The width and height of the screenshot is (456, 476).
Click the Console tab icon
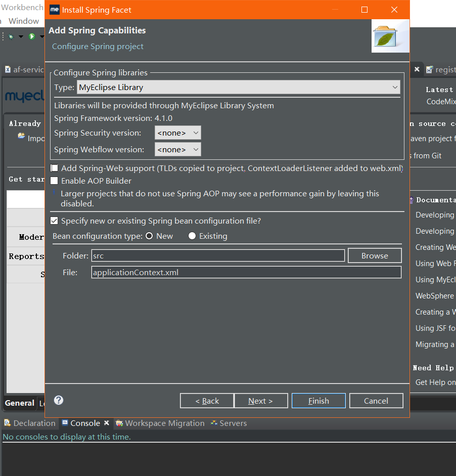65,422
